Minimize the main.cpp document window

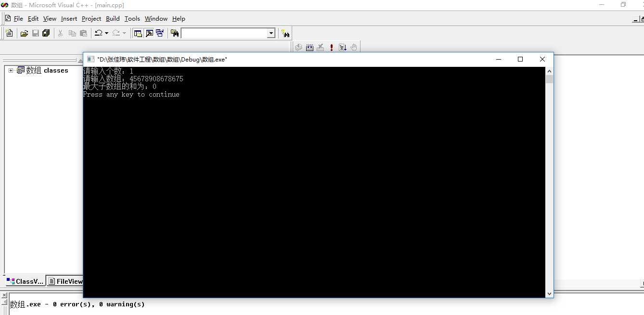636,19
